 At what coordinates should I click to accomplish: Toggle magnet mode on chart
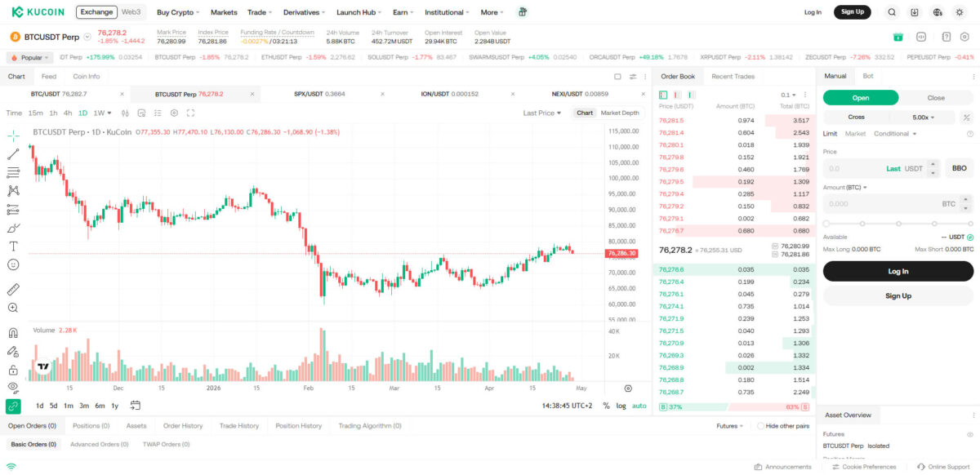pos(13,332)
